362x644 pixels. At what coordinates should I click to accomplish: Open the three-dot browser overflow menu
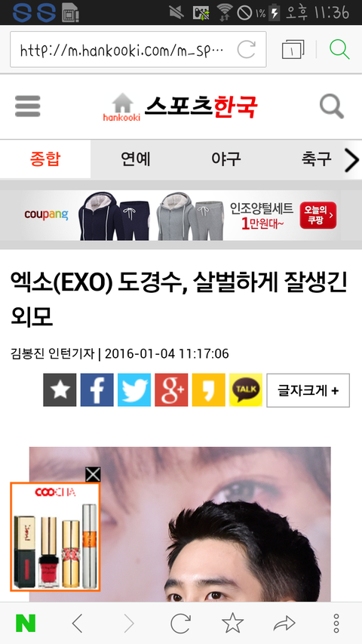click(336, 624)
